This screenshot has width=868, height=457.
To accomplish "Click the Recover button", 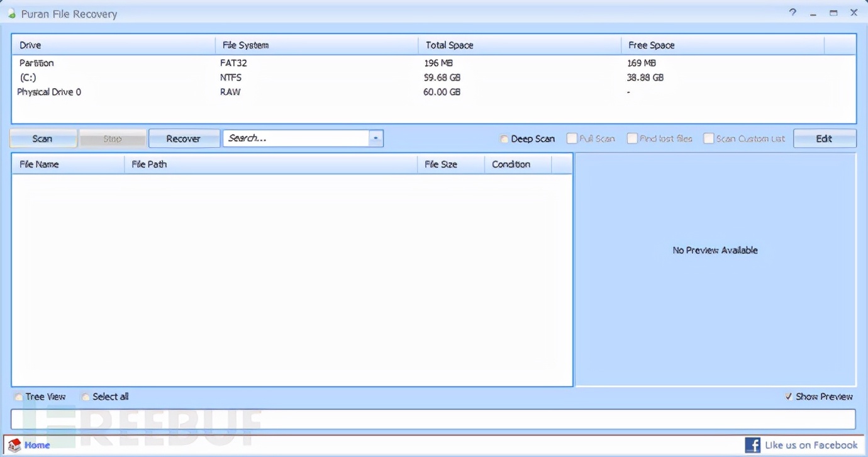I will tap(184, 138).
